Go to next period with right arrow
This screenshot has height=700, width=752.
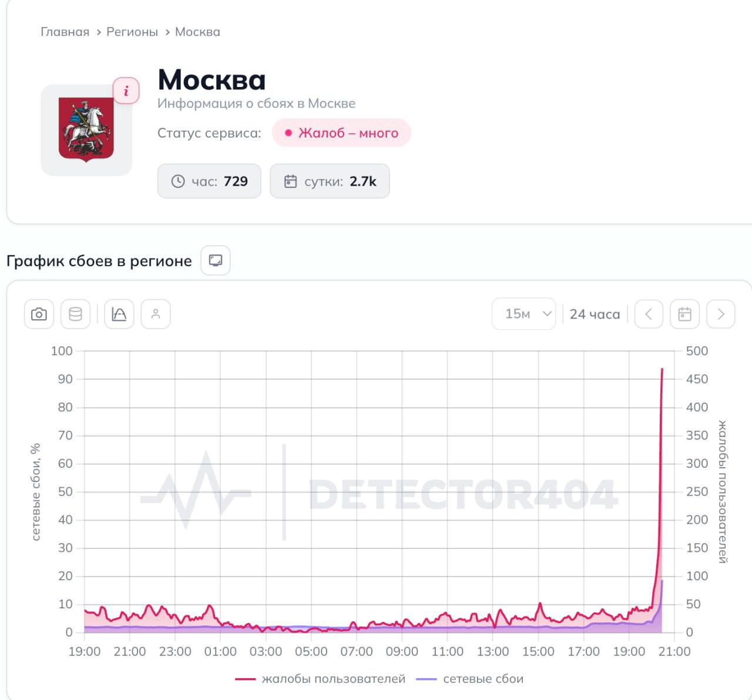click(x=721, y=314)
